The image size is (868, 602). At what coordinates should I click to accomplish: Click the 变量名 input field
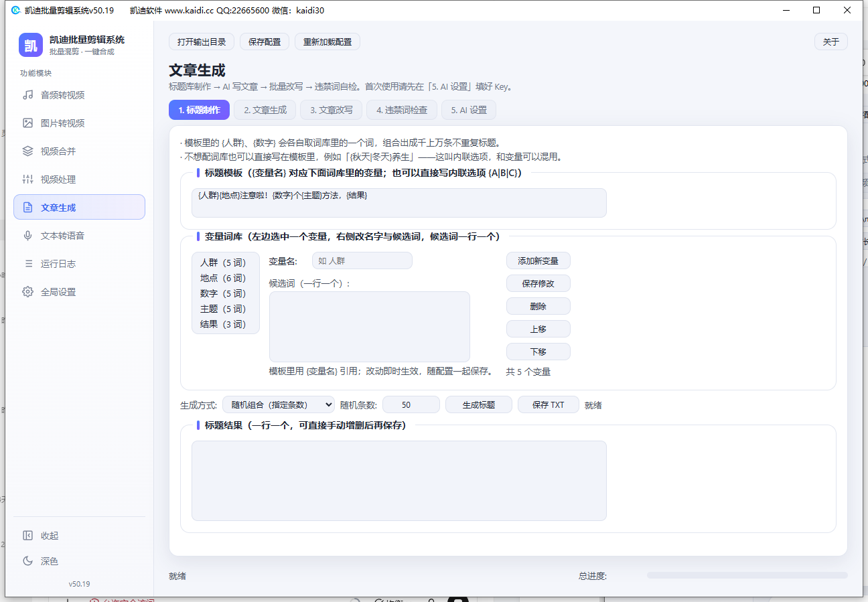pos(362,260)
